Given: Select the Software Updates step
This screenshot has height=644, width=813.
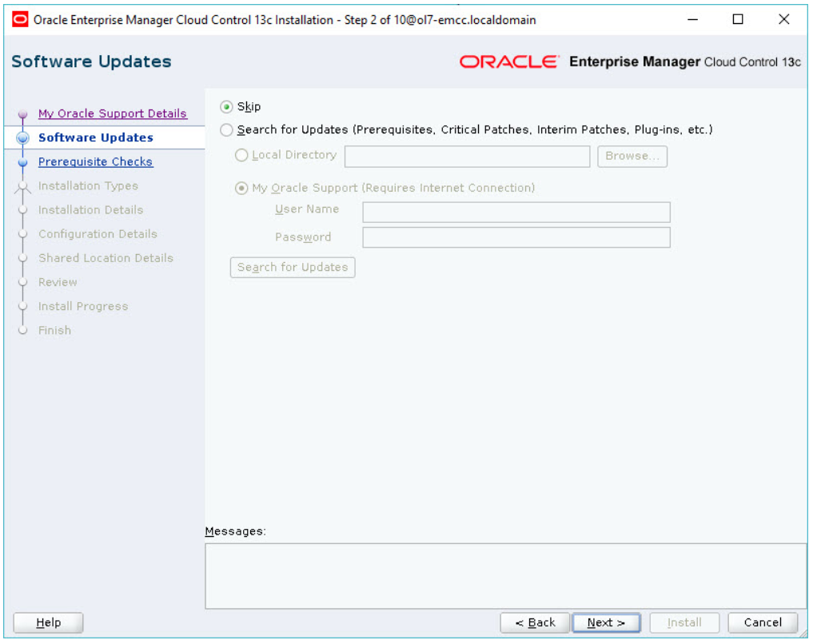Looking at the screenshot, I should click(x=96, y=137).
